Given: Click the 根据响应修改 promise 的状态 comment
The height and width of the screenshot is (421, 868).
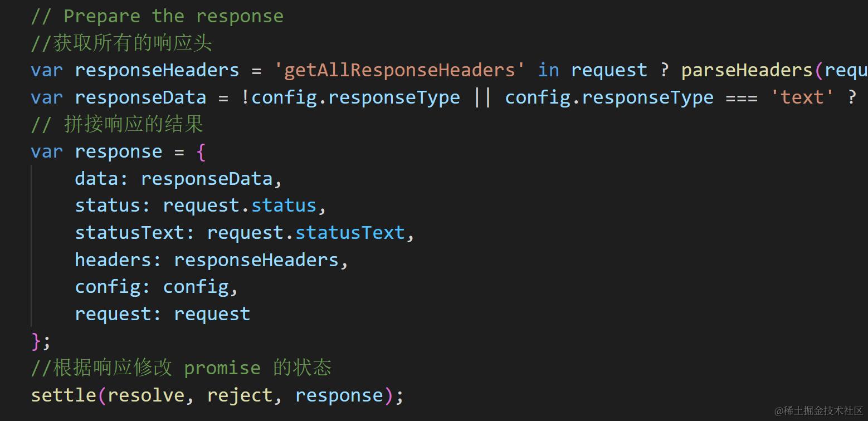Looking at the screenshot, I should (182, 368).
